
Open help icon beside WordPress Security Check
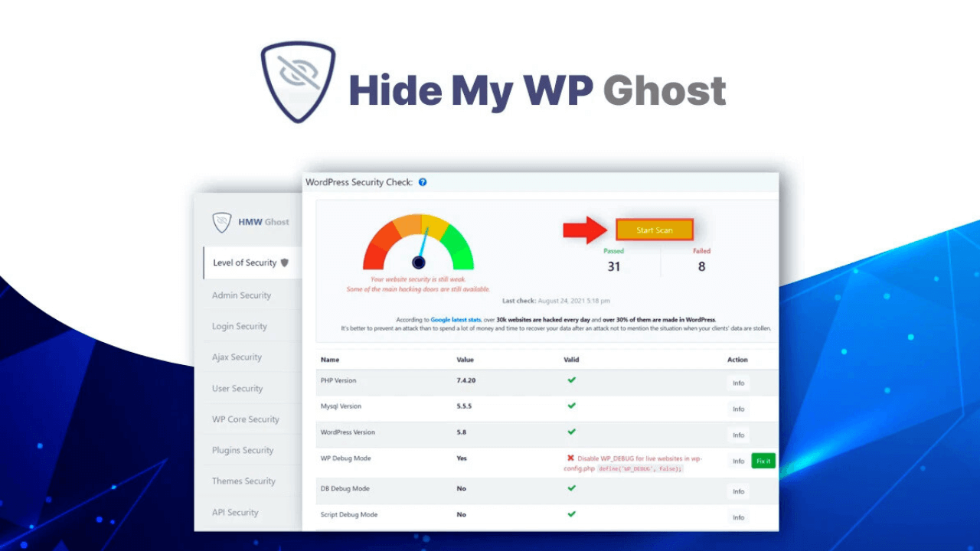[x=423, y=182]
